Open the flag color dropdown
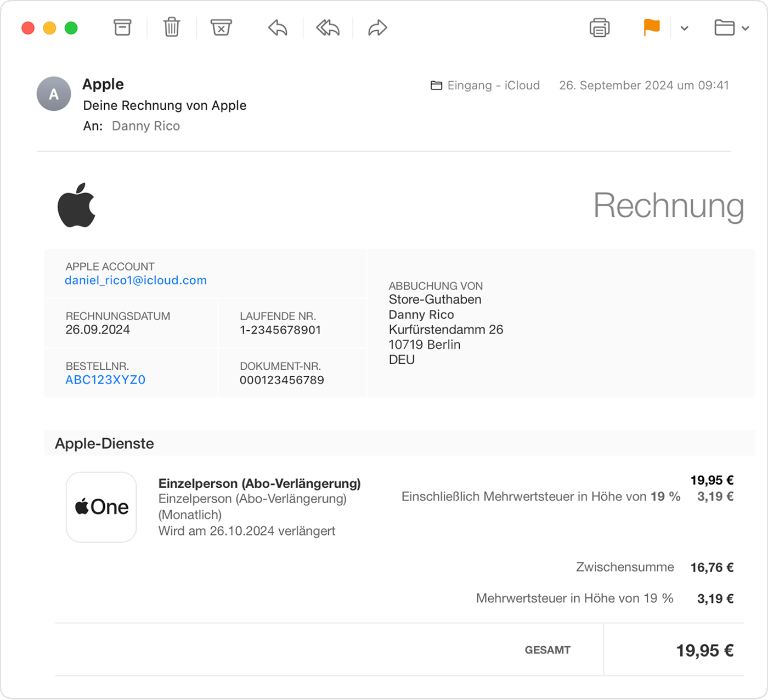 (684, 27)
